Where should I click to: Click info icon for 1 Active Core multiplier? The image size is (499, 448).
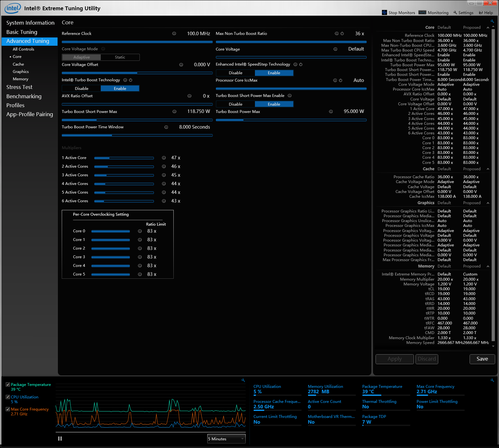pyautogui.click(x=164, y=158)
